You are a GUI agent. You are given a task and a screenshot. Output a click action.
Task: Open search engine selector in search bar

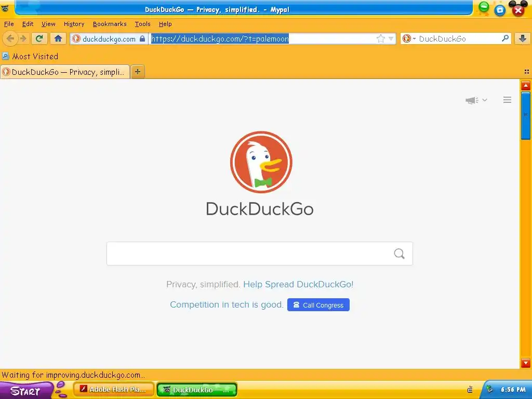tap(409, 38)
